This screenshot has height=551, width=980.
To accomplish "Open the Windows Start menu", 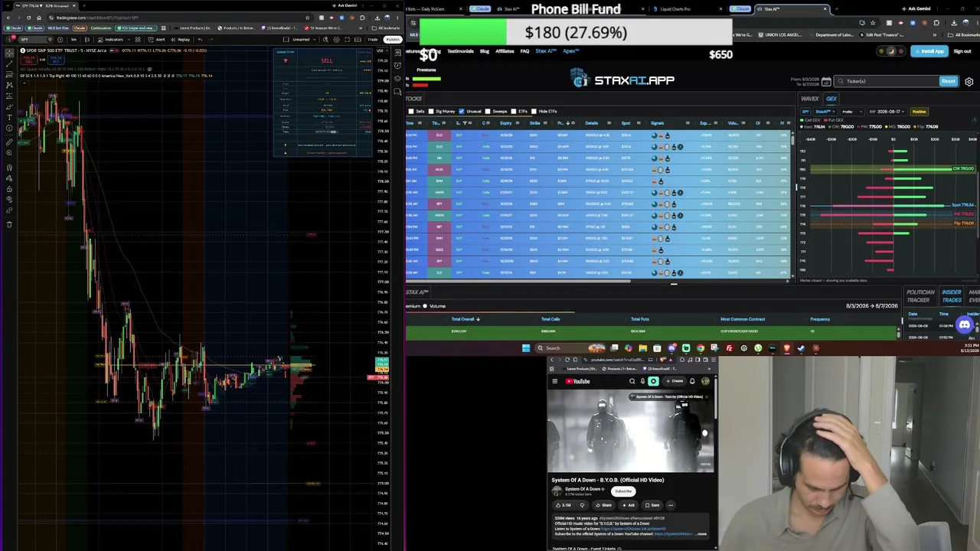I will coord(526,348).
